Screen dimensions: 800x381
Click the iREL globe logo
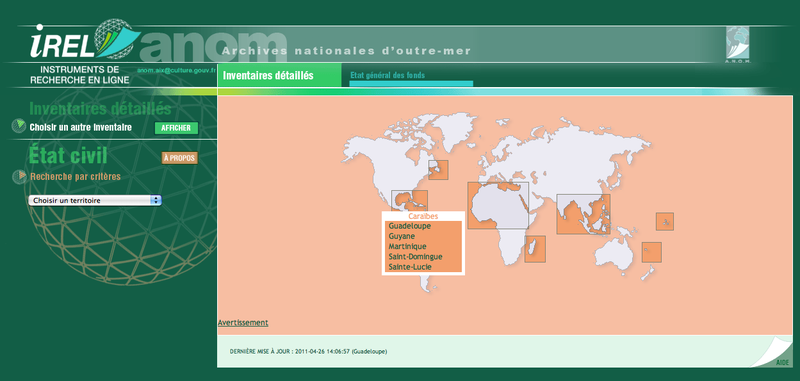85,39
